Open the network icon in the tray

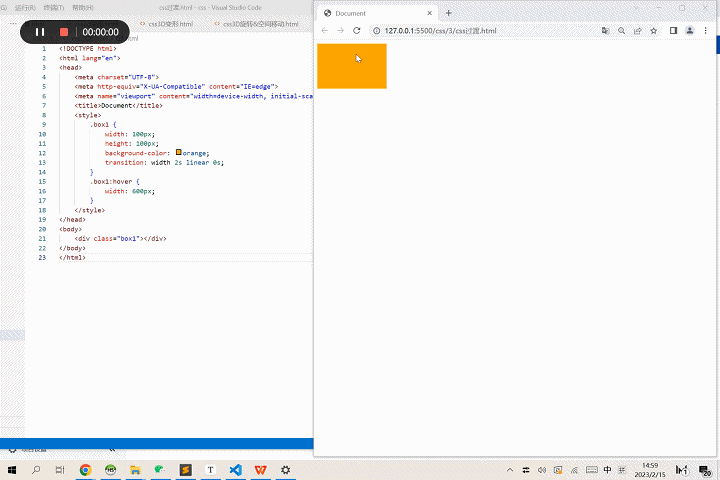point(574,470)
